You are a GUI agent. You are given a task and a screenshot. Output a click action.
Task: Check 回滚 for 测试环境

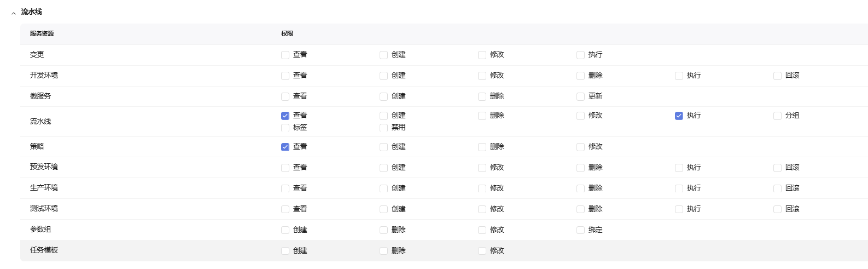(777, 209)
